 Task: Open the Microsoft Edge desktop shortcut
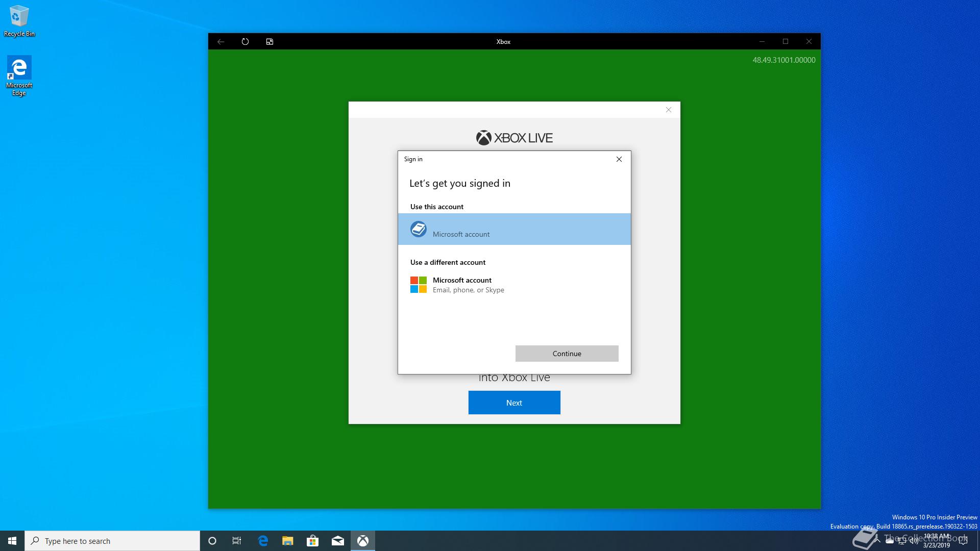(19, 76)
